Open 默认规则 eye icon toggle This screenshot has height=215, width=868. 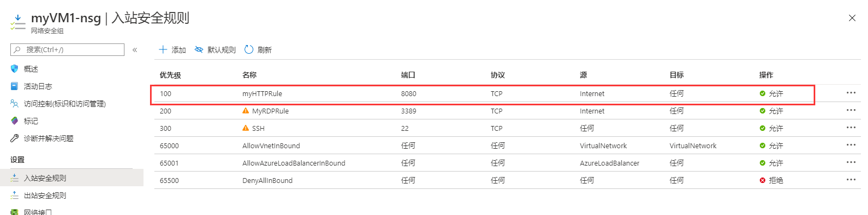pyautogui.click(x=199, y=49)
